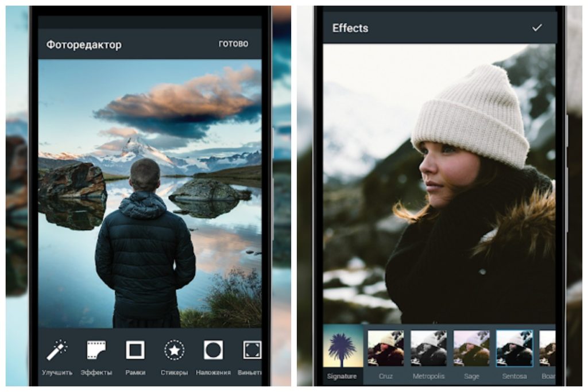Choose the Metropolis black-and-white filter thumbnail
This screenshot has height=392, width=588.
pyautogui.click(x=428, y=348)
